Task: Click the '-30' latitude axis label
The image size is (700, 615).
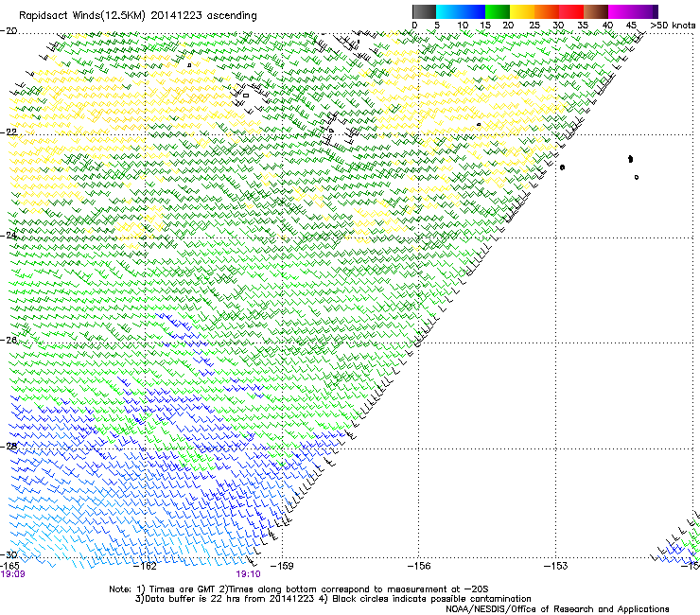Action: [x=9, y=554]
